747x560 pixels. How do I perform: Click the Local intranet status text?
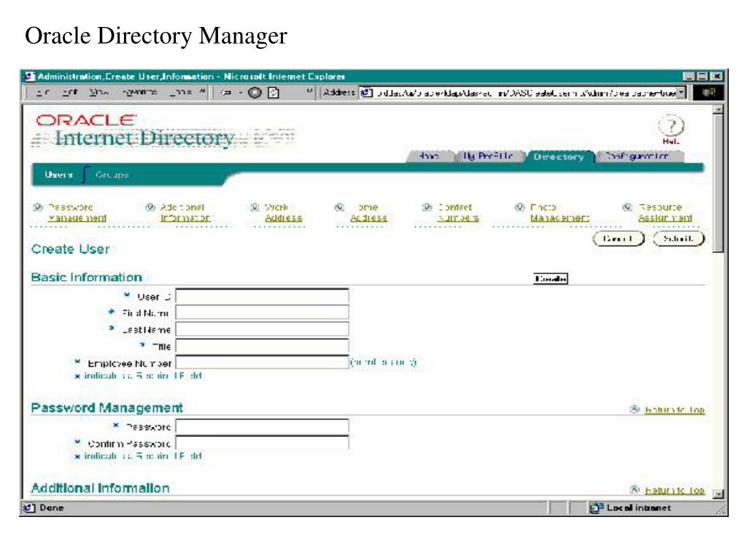point(638,508)
